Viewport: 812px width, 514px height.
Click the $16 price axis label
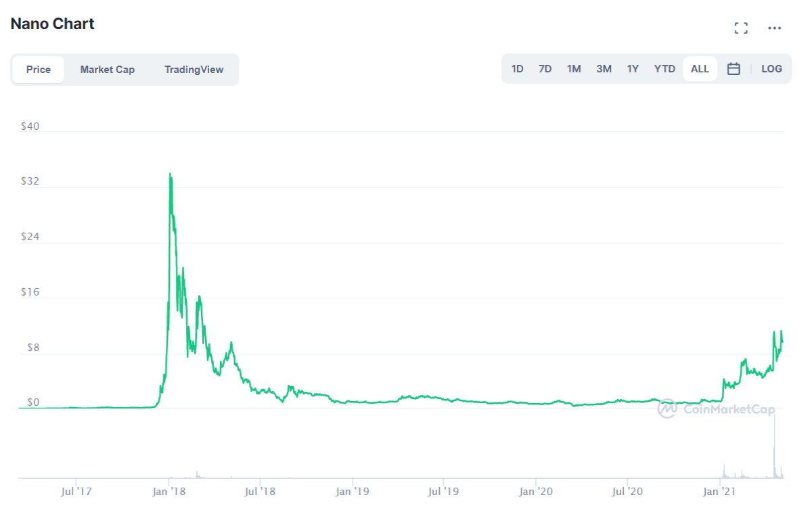(x=30, y=292)
